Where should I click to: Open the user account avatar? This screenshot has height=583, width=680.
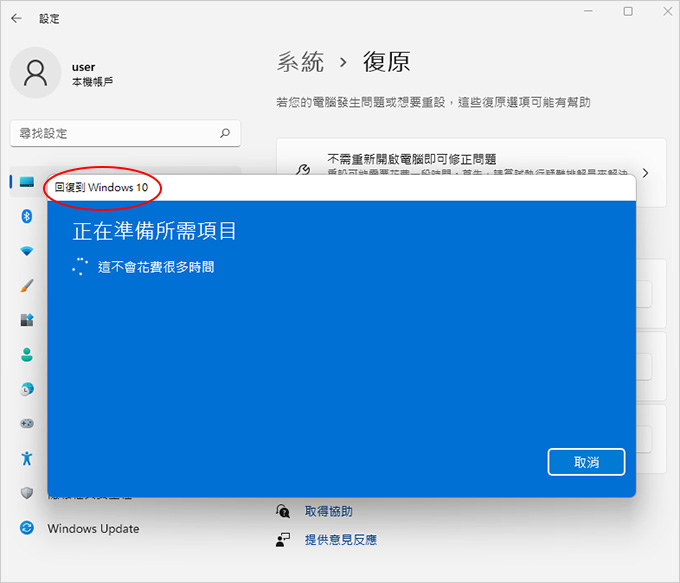(35, 73)
